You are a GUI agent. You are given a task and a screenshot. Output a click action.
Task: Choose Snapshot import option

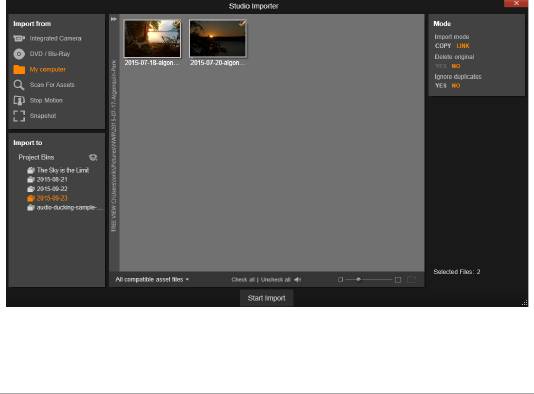click(43, 116)
